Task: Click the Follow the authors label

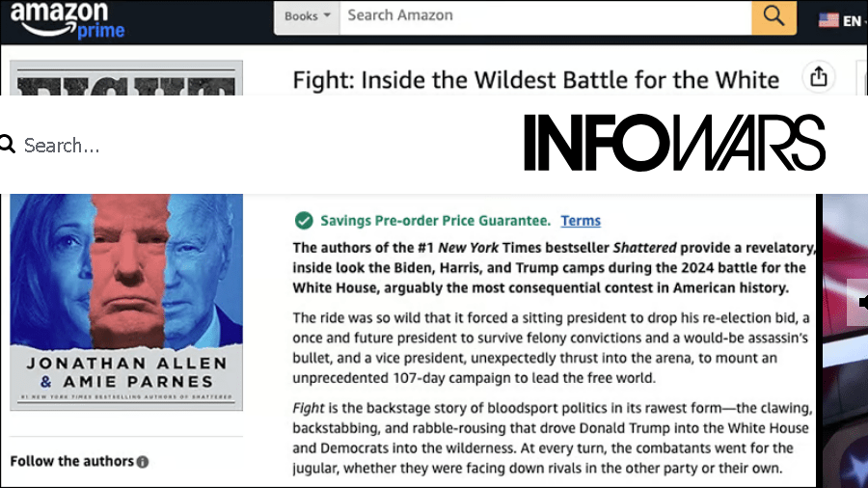Action: pyautogui.click(x=71, y=461)
